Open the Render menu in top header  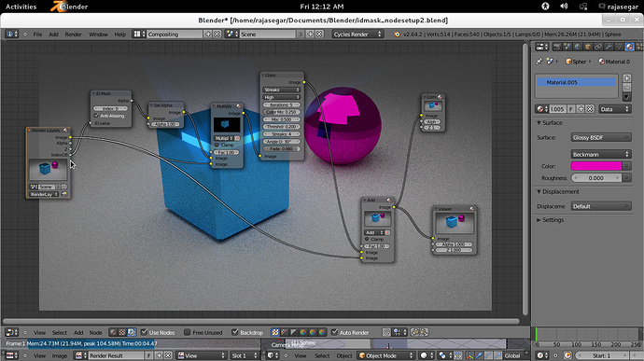tap(73, 35)
